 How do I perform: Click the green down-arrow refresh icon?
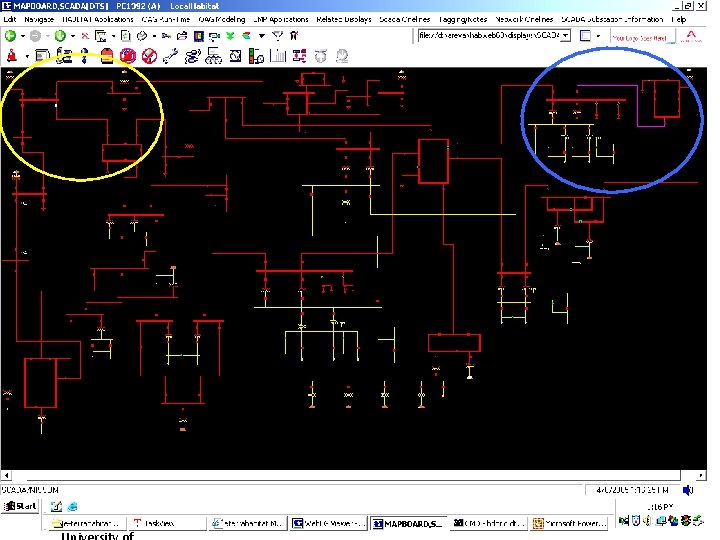60,36
